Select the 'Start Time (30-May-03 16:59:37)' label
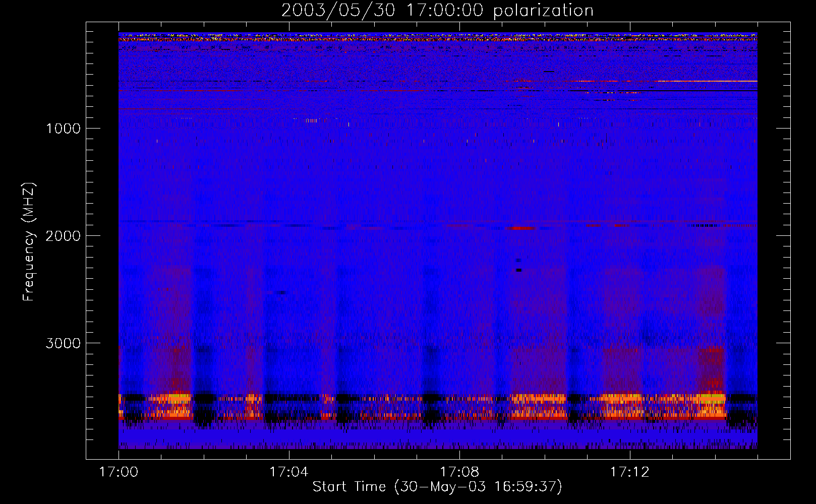The height and width of the screenshot is (504, 816). click(x=437, y=487)
